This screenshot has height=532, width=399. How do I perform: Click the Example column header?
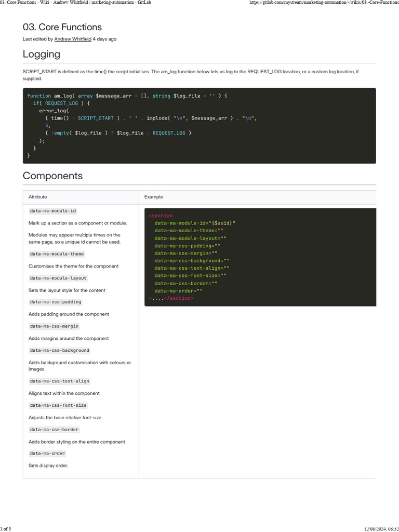153,197
